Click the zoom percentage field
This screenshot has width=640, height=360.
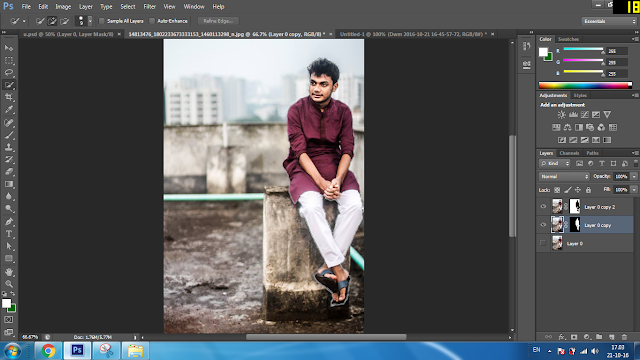31,337
